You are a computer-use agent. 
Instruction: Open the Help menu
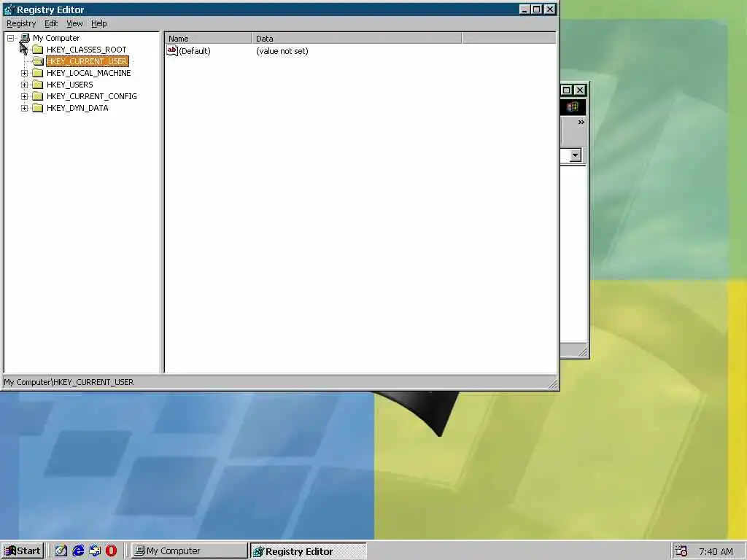point(99,23)
